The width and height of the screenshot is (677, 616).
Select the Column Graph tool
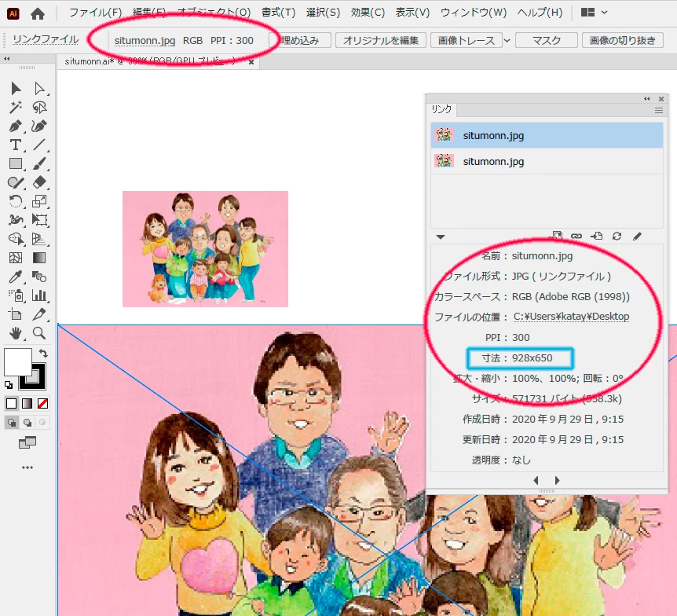39,295
